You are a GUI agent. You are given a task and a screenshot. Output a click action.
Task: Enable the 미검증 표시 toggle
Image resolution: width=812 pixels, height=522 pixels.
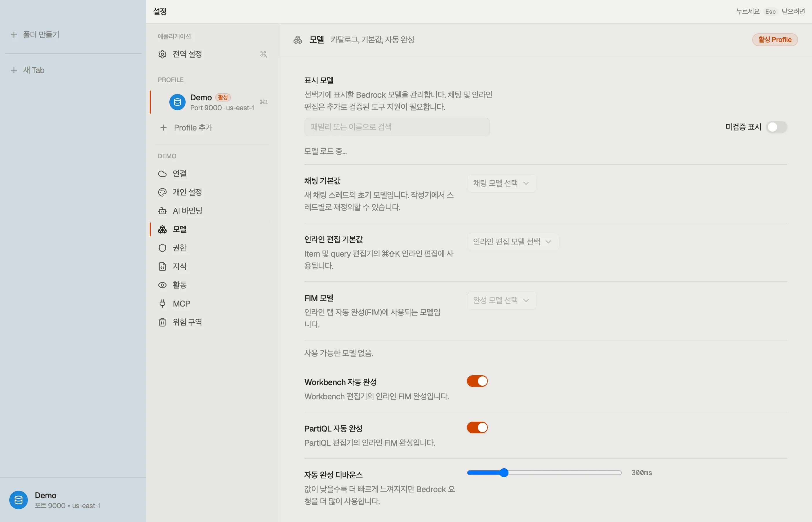click(x=776, y=127)
